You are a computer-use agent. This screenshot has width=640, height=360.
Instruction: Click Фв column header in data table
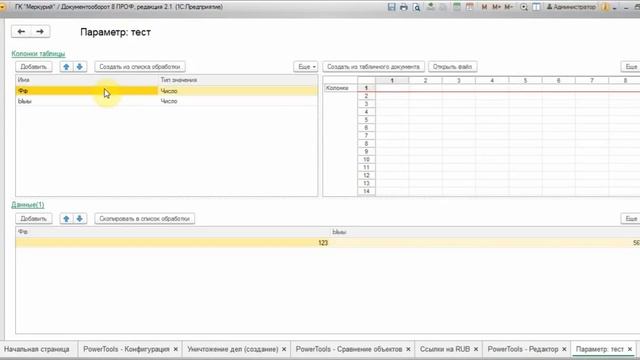click(x=173, y=232)
